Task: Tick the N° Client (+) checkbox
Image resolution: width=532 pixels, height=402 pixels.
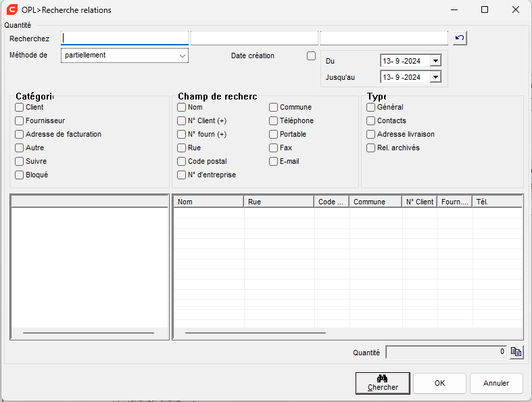Action: [x=182, y=121]
